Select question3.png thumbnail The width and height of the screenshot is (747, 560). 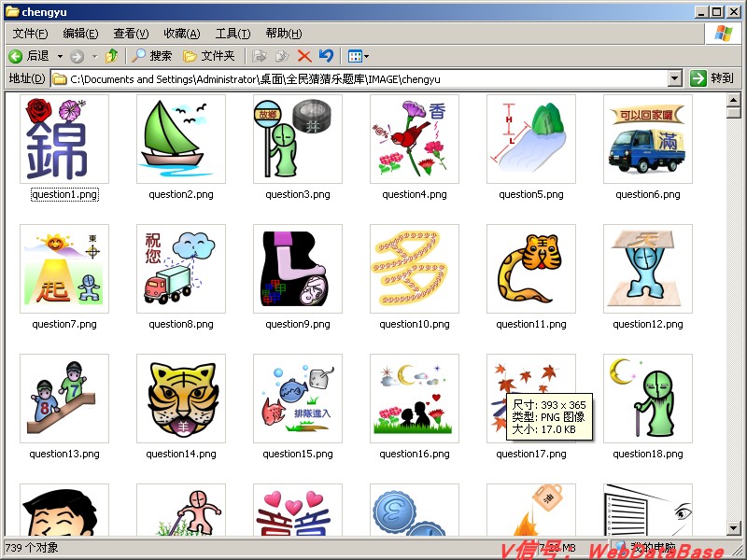point(298,138)
